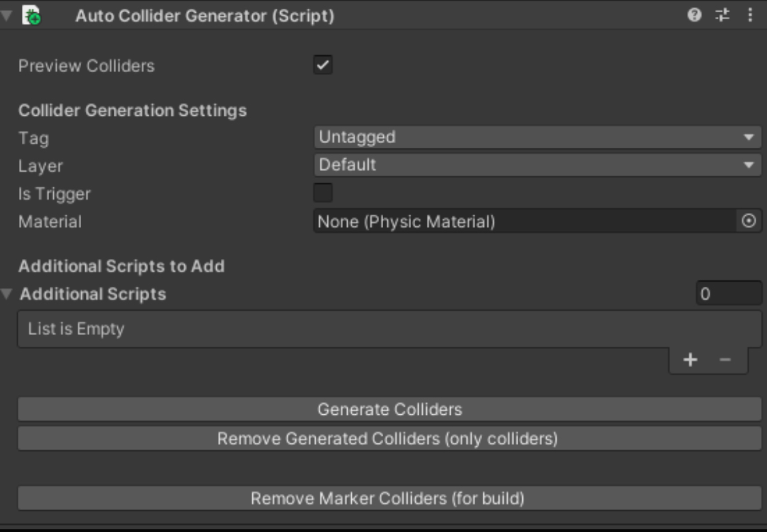Click Remove Generated Colliders (only colliders)
Image resolution: width=767 pixels, height=532 pixels.
(x=389, y=439)
